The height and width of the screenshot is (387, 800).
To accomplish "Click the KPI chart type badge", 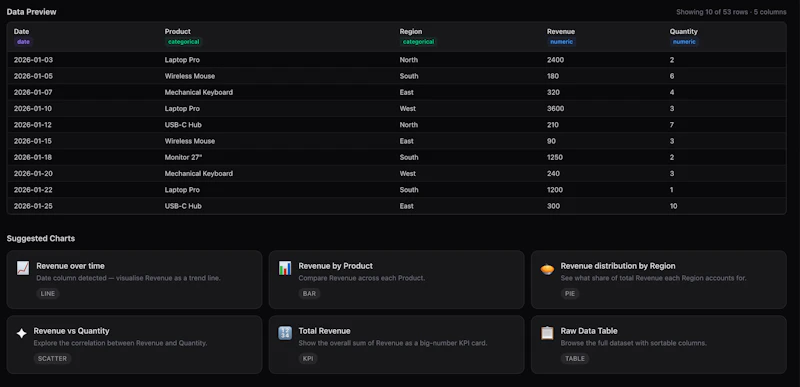I will tap(308, 358).
